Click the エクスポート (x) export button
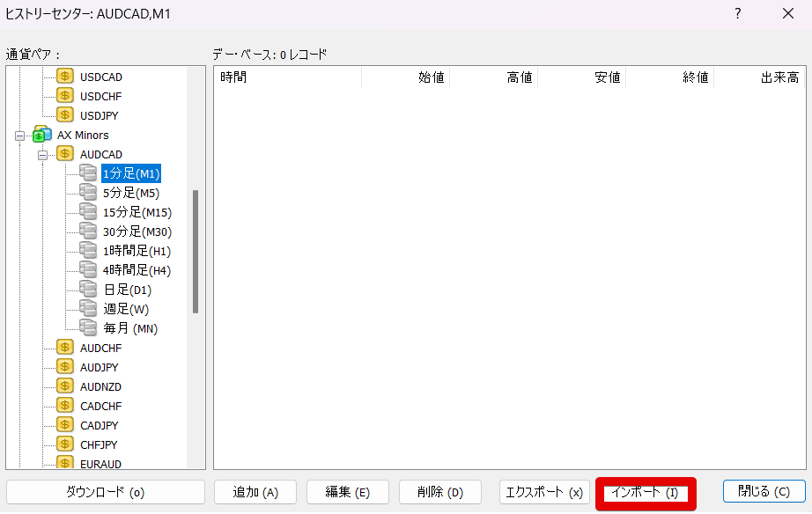This screenshot has height=514, width=812. click(544, 492)
